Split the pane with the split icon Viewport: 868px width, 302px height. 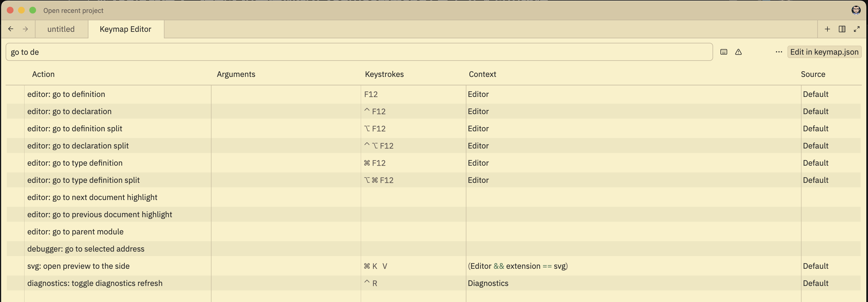point(842,29)
